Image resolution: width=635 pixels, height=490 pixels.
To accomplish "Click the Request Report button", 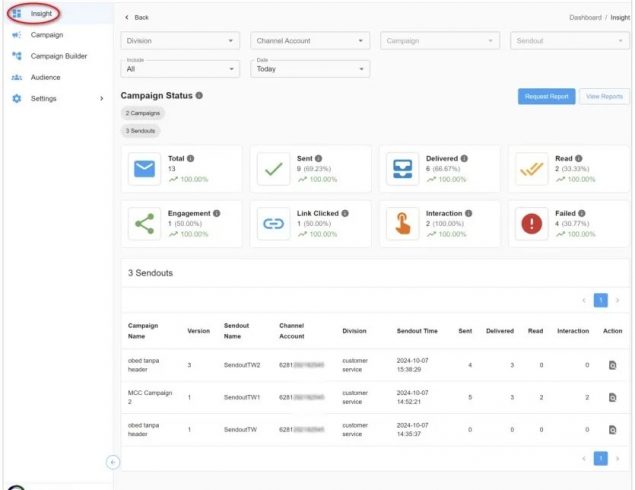I will [546, 96].
